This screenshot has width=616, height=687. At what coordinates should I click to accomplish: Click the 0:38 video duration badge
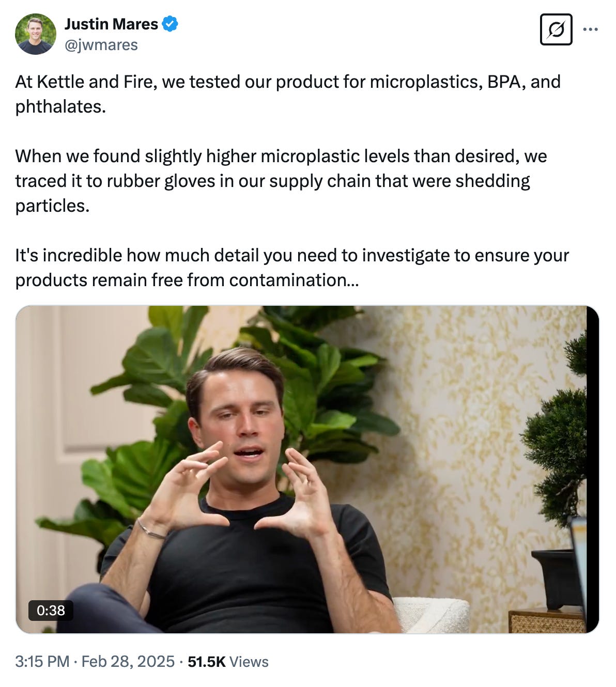[x=51, y=610]
